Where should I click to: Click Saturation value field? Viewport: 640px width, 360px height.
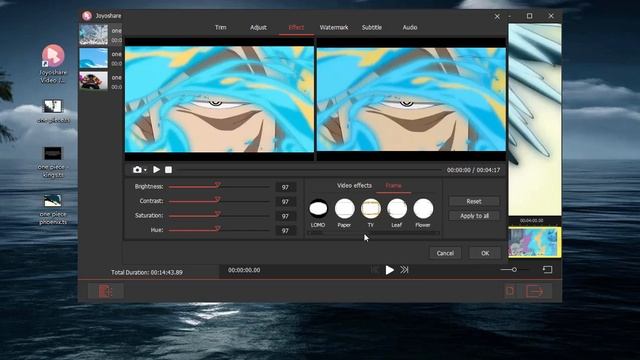285,216
